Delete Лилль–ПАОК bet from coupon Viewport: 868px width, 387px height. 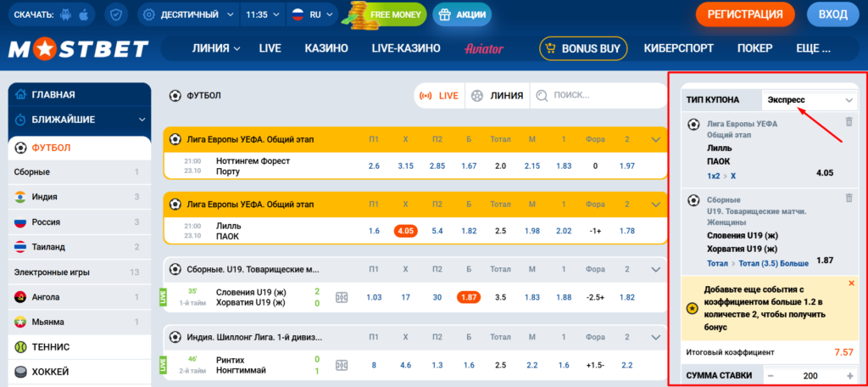[x=849, y=122]
